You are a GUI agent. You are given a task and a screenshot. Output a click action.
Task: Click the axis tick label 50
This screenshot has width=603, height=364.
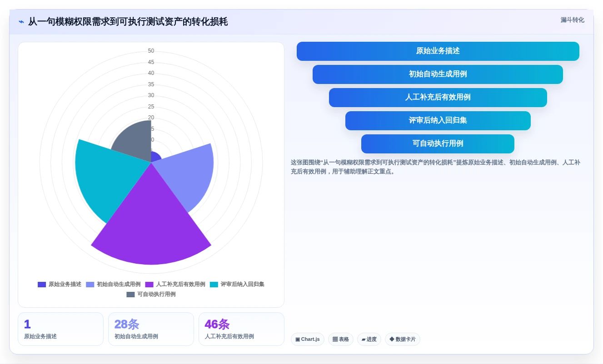[x=151, y=51]
